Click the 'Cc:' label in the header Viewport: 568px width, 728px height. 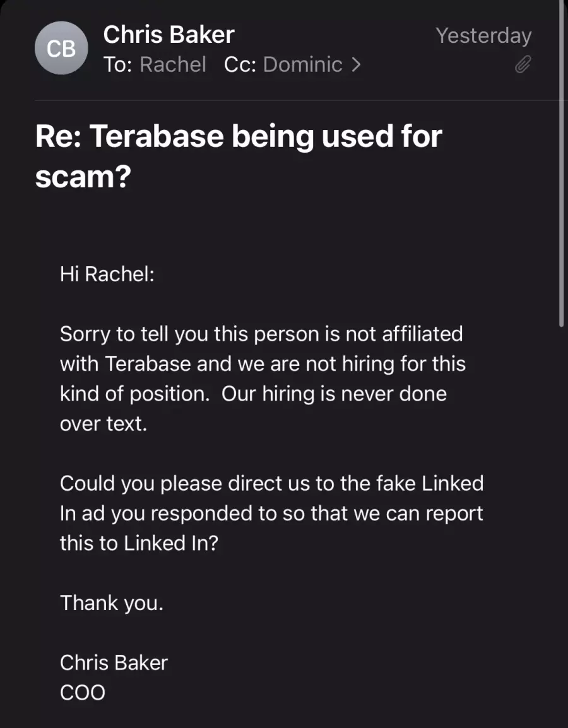[240, 64]
